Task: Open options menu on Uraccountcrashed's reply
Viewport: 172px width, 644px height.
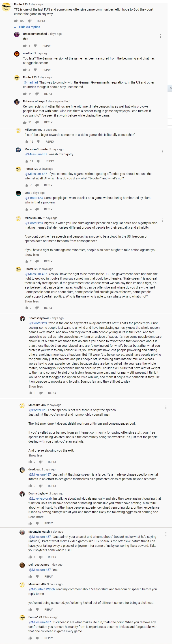Action: 161,36
